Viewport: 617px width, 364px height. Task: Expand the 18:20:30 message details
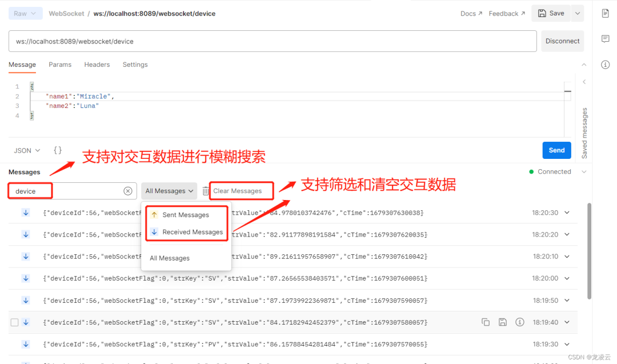[x=567, y=213]
